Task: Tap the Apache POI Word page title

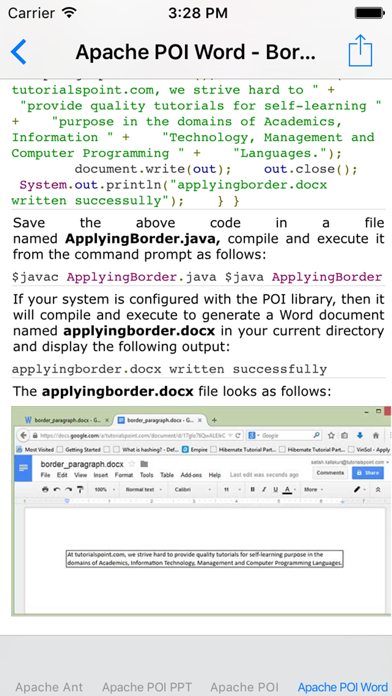Action: tap(195, 52)
